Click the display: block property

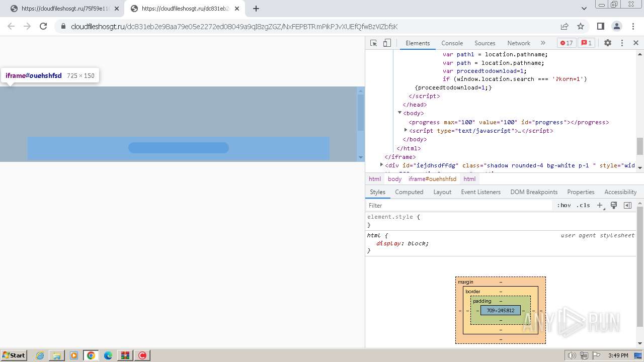click(403, 243)
